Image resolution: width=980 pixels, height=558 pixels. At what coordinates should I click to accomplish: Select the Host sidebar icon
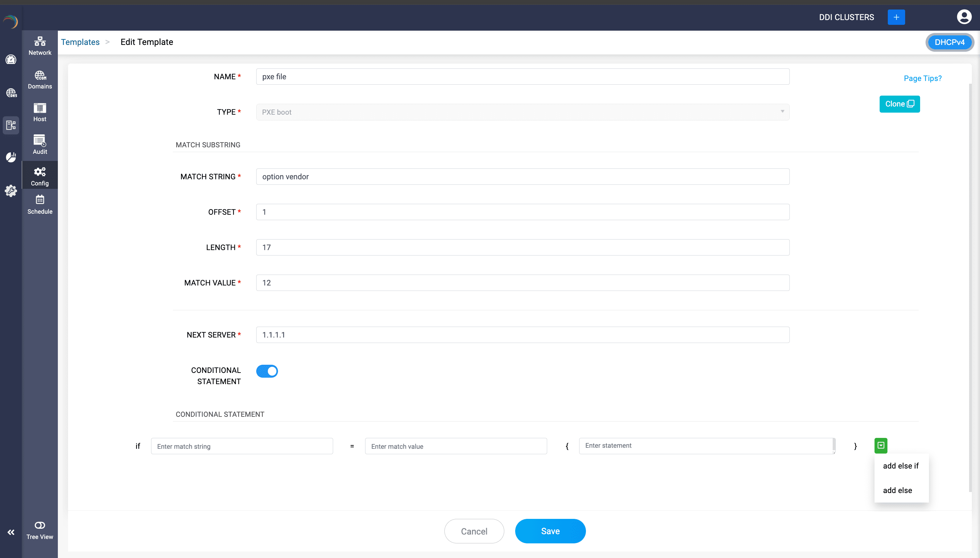point(40,112)
